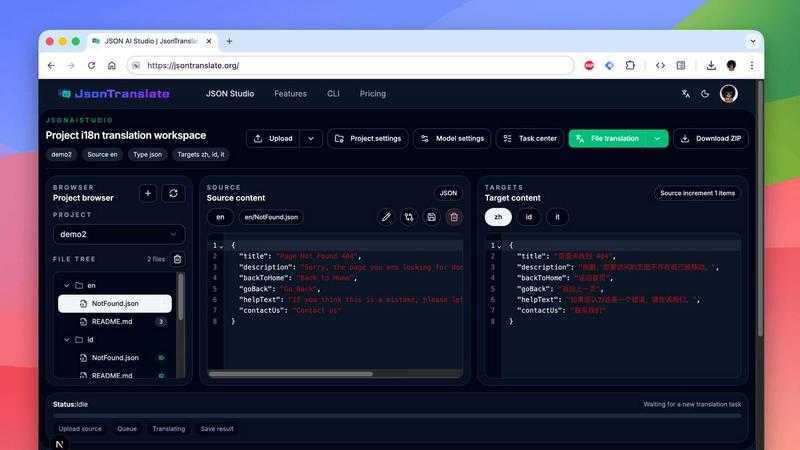Switch to it target tab
Screen dimensions: 800x450
pos(557,217)
